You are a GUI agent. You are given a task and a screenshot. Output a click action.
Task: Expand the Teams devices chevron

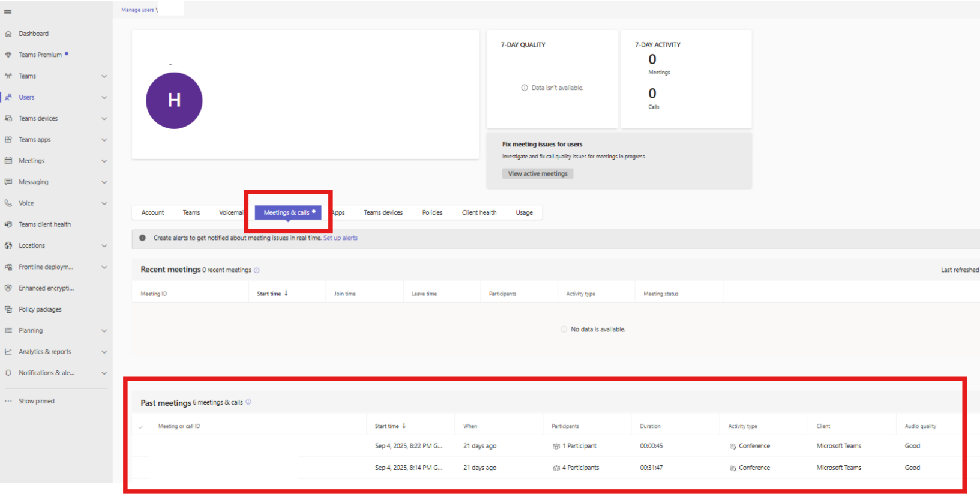(x=104, y=119)
